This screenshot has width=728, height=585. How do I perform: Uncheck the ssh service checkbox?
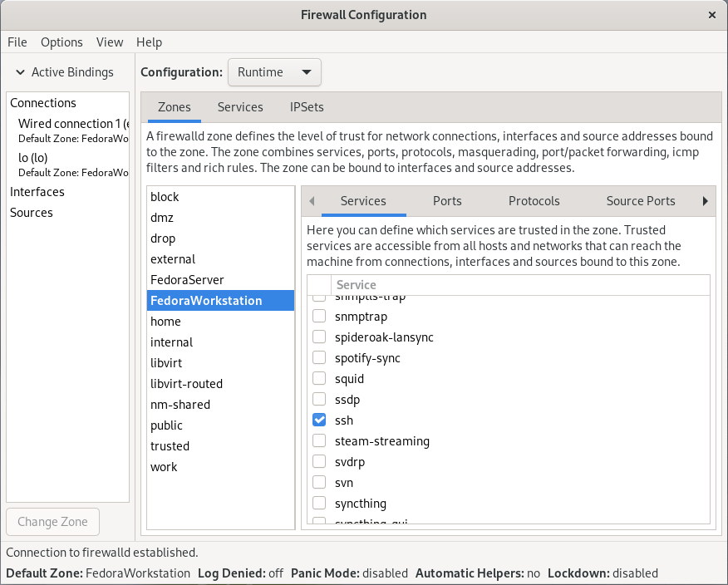pyautogui.click(x=319, y=420)
